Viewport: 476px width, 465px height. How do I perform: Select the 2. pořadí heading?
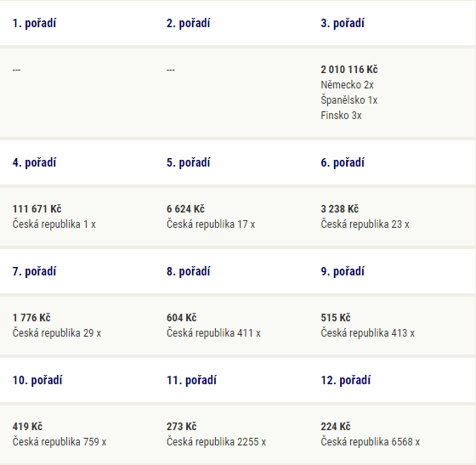[188, 23]
